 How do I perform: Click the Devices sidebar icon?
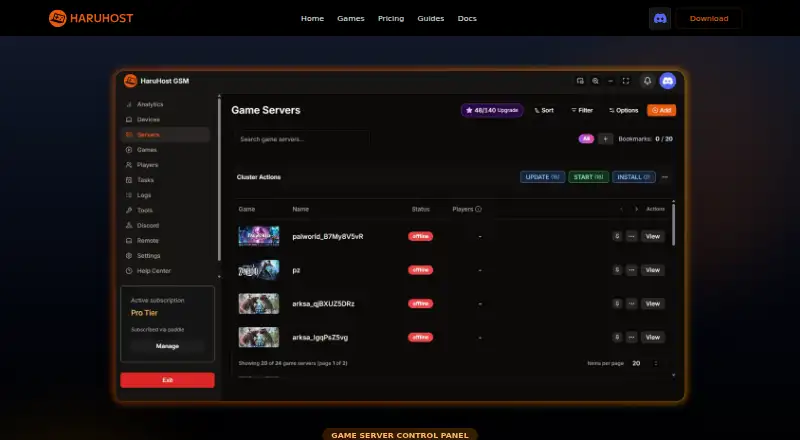129,119
